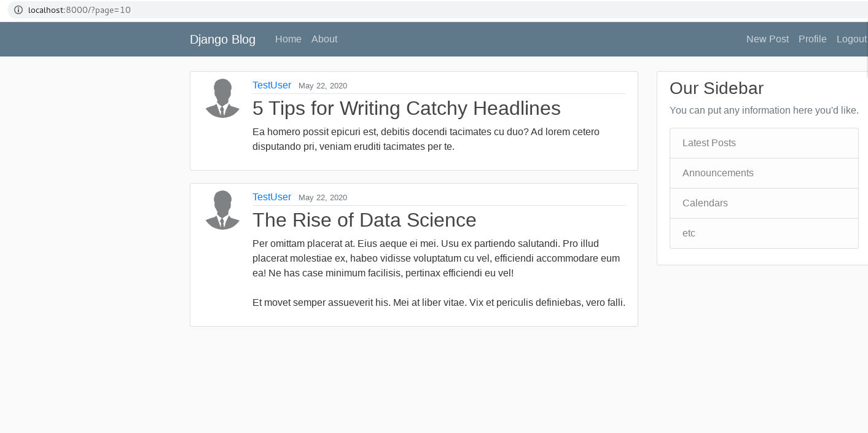Open the About page in navbar

click(324, 39)
